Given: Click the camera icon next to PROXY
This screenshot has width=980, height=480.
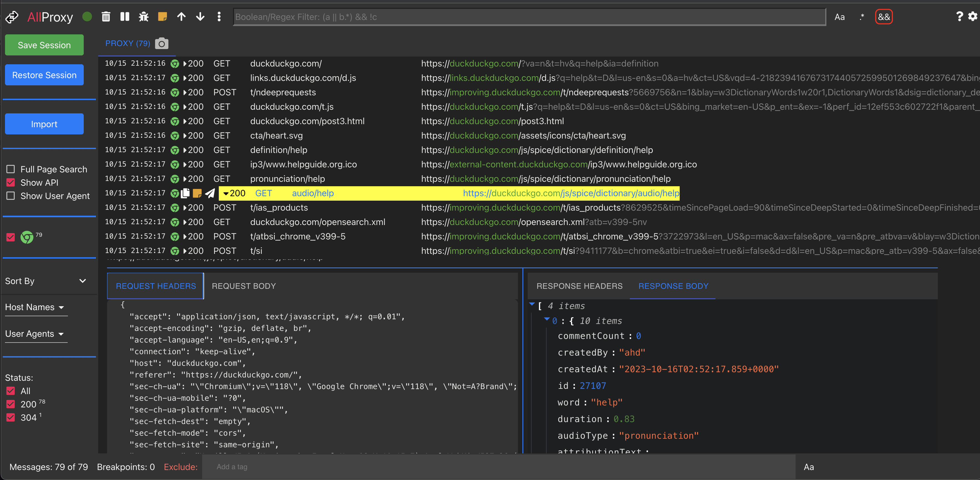Looking at the screenshot, I should (x=161, y=43).
